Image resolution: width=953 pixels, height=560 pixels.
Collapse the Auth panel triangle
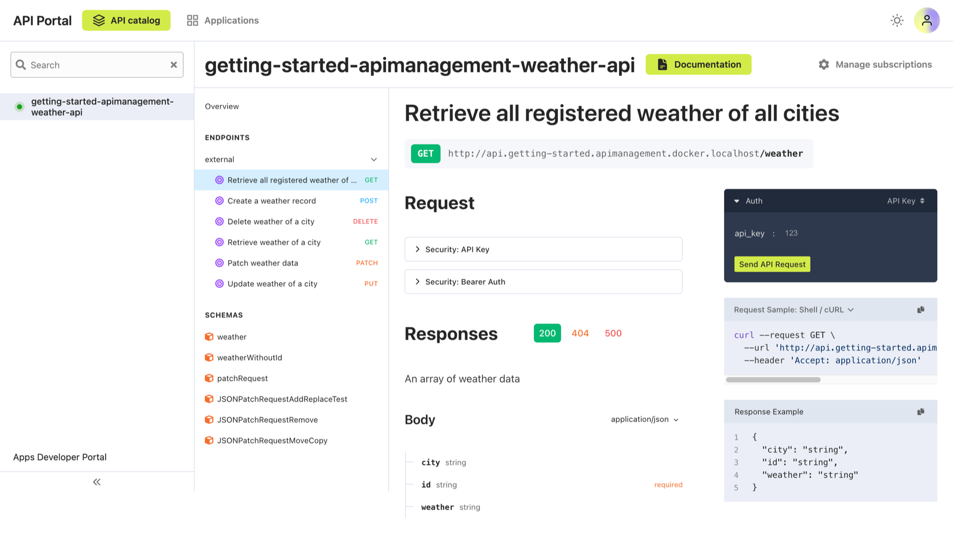pyautogui.click(x=737, y=201)
